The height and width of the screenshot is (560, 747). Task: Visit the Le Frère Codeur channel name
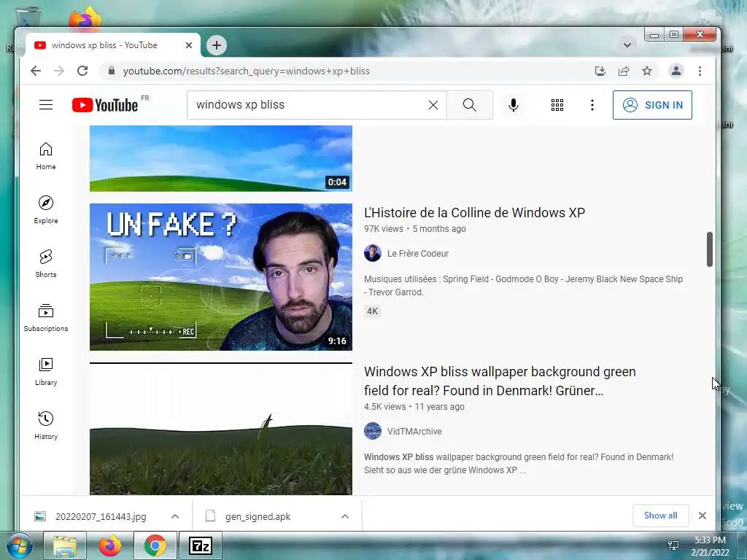coord(418,254)
